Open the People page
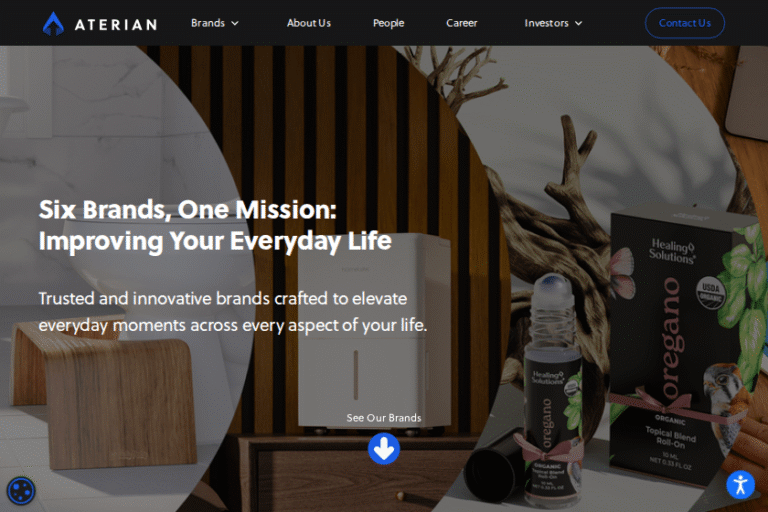This screenshot has height=512, width=768. coord(388,23)
